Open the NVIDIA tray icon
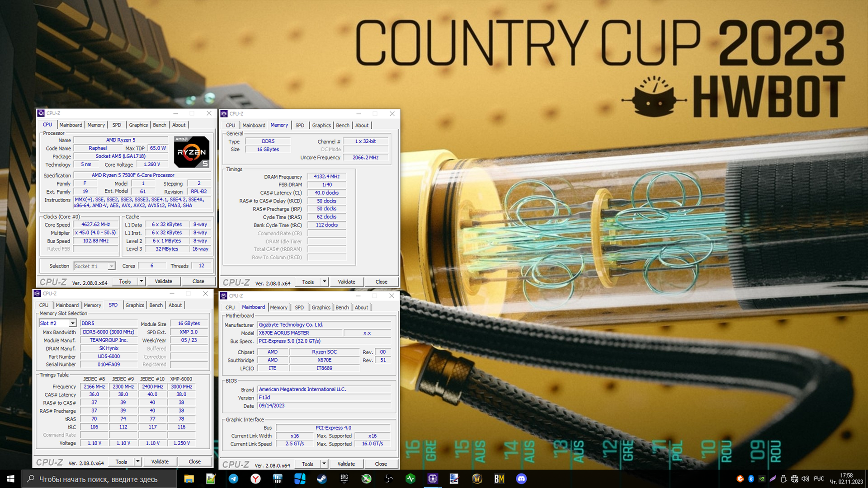 [x=762, y=479]
